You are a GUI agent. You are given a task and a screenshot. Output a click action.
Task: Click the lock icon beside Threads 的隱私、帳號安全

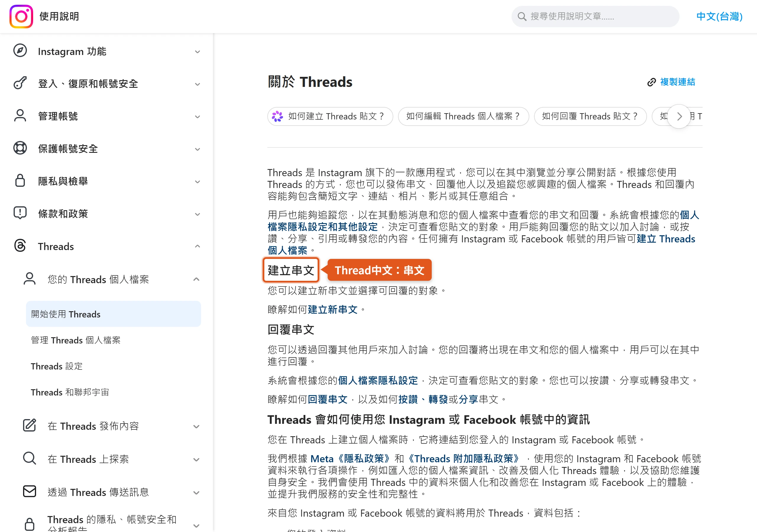[x=30, y=524]
